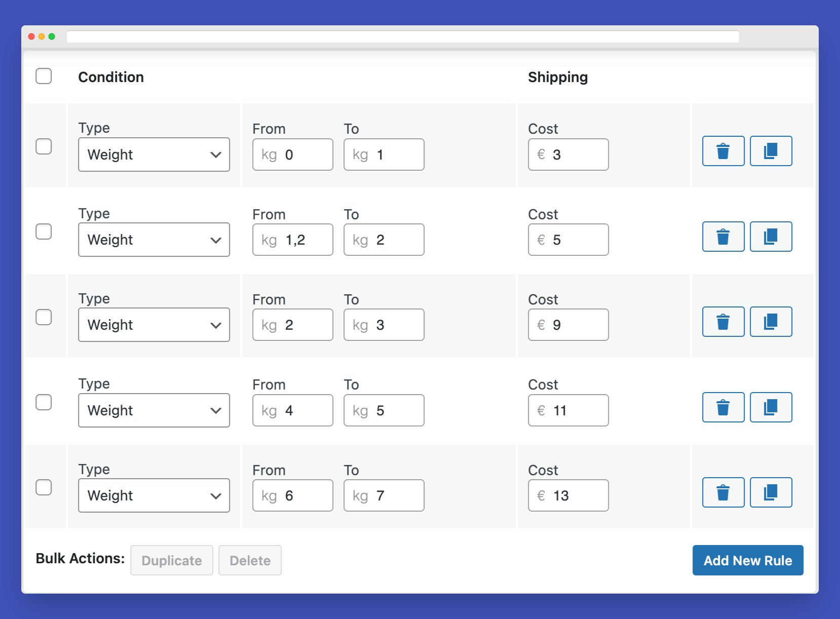The width and height of the screenshot is (840, 619).
Task: Duplicate the rule costing €11
Action: (771, 407)
